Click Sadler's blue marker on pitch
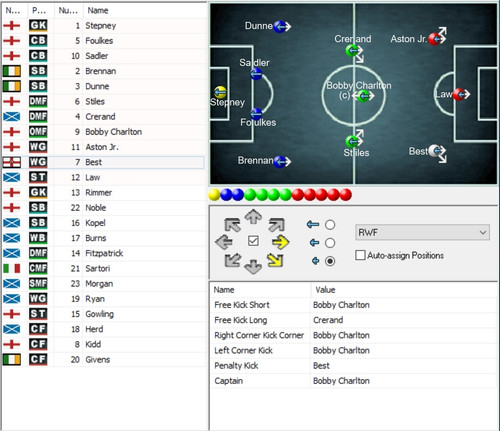This screenshot has height=431, width=500. (x=256, y=74)
